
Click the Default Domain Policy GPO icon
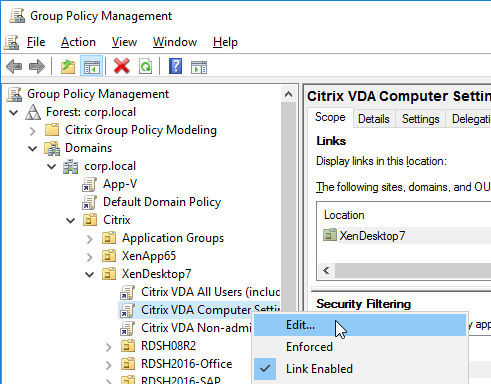(89, 202)
